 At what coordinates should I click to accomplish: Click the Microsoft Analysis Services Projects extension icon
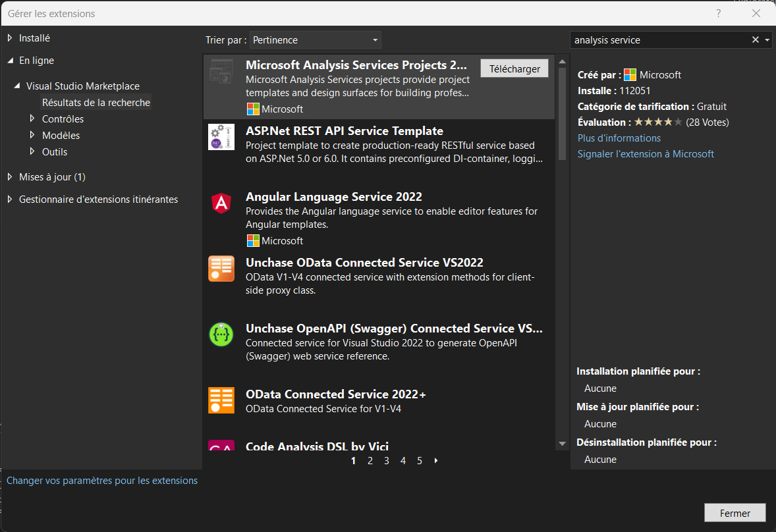221,71
